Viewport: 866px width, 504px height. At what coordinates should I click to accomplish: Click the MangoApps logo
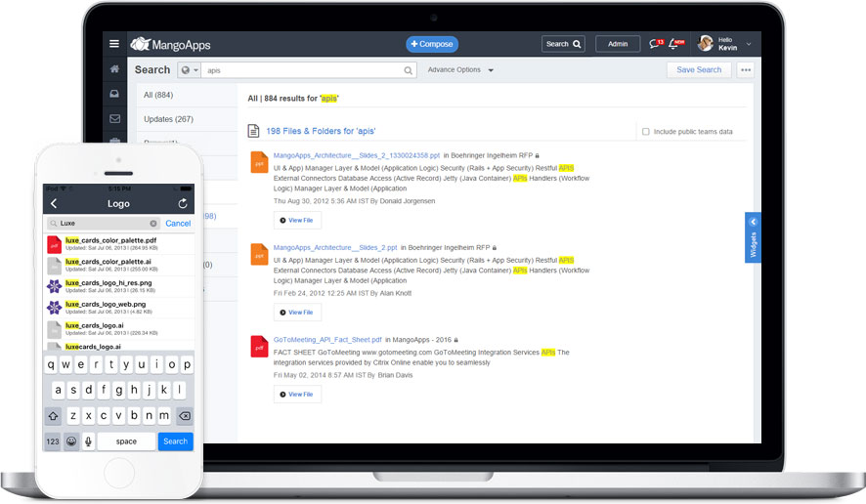(x=171, y=44)
